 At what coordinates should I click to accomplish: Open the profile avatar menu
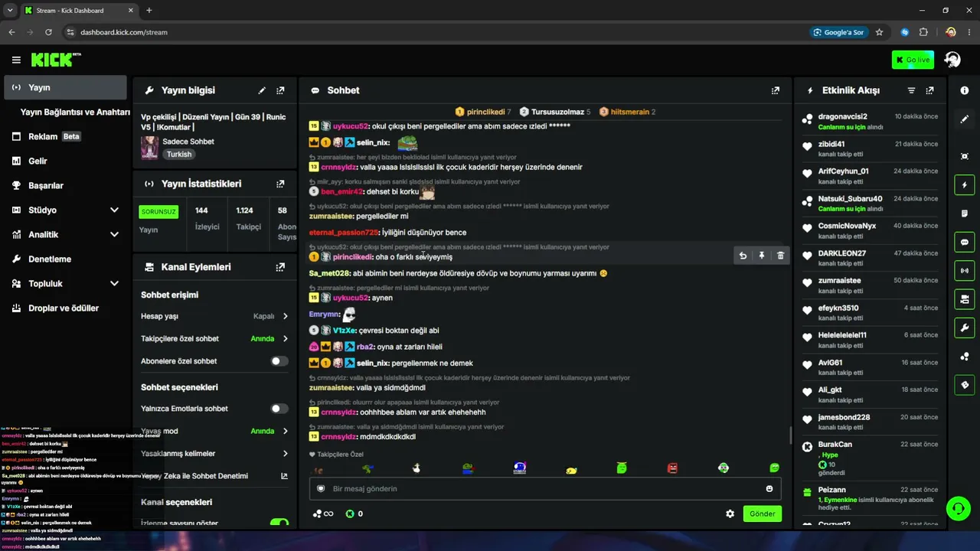point(952,60)
